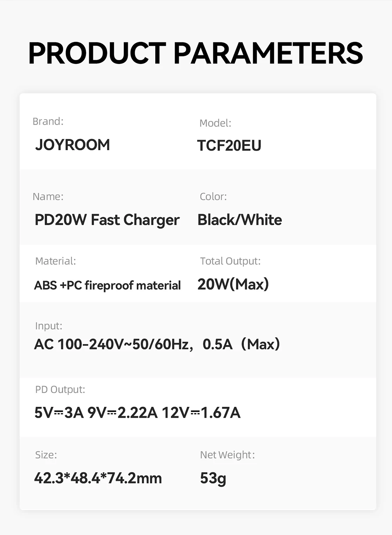Click the Total Output label
Image resolution: width=392 pixels, height=535 pixels.
[x=230, y=261]
